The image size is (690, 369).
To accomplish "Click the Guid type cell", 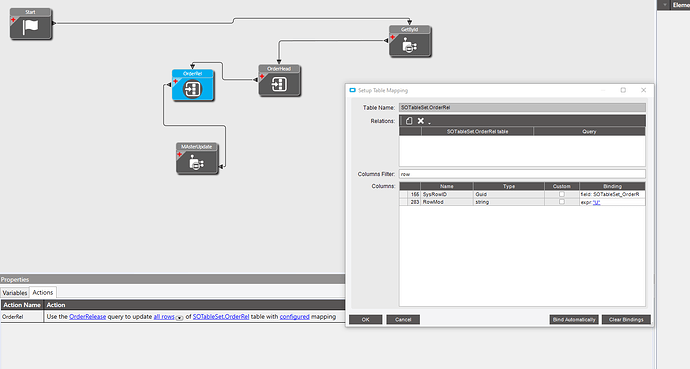I will click(509, 194).
